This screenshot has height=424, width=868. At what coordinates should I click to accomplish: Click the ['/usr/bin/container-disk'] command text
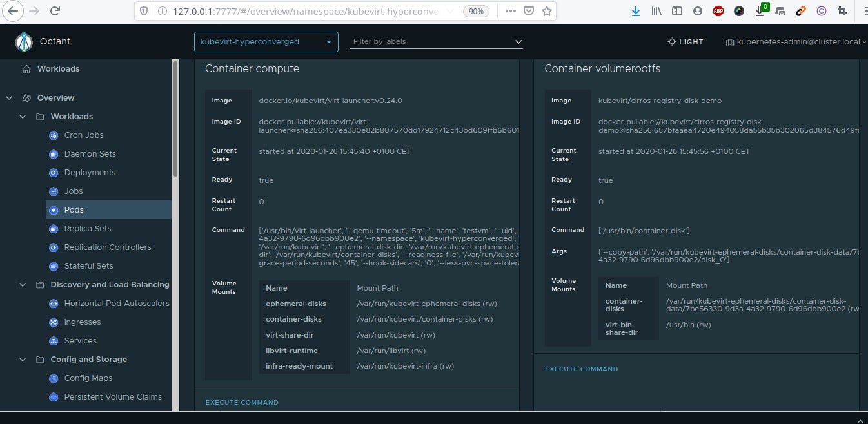click(644, 231)
